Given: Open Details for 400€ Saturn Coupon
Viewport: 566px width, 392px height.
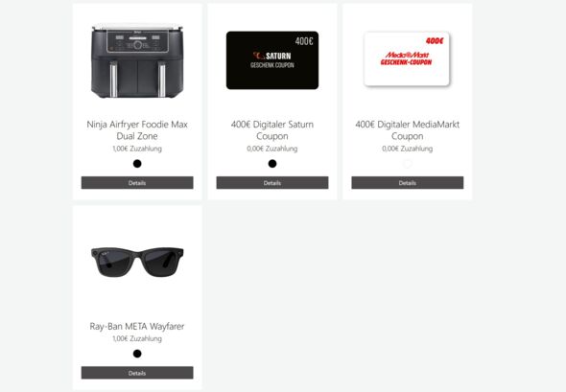Looking at the screenshot, I should [x=272, y=183].
